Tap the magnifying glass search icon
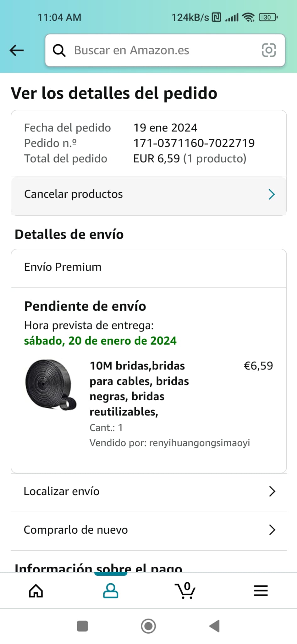 tap(59, 50)
